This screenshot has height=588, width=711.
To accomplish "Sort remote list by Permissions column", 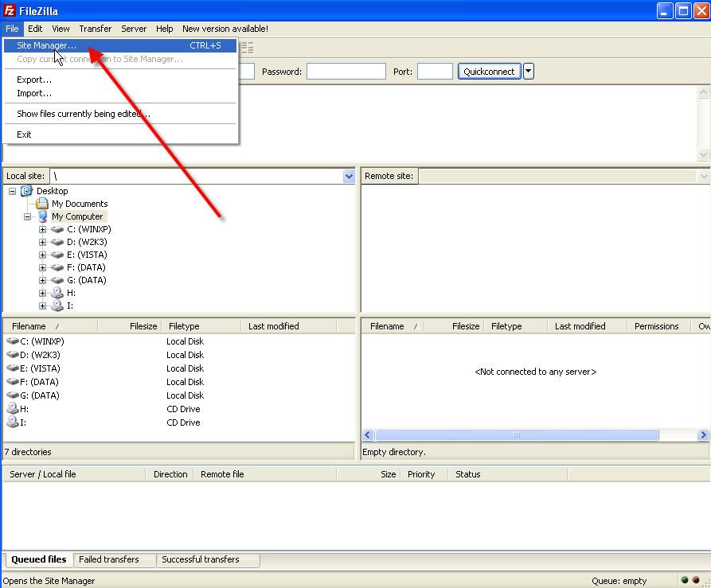I will 659,326.
